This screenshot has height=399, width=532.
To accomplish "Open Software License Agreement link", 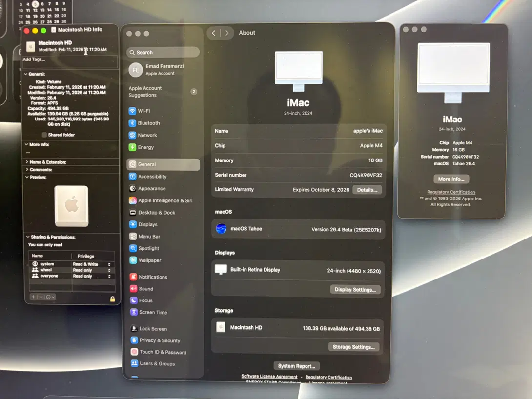I will point(269,376).
